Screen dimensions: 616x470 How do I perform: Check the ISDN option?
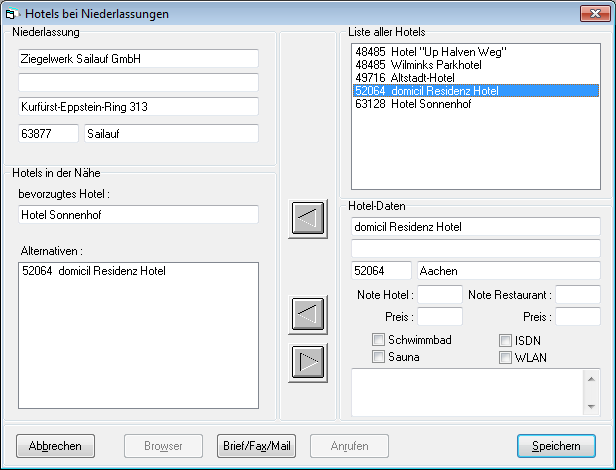tap(506, 340)
